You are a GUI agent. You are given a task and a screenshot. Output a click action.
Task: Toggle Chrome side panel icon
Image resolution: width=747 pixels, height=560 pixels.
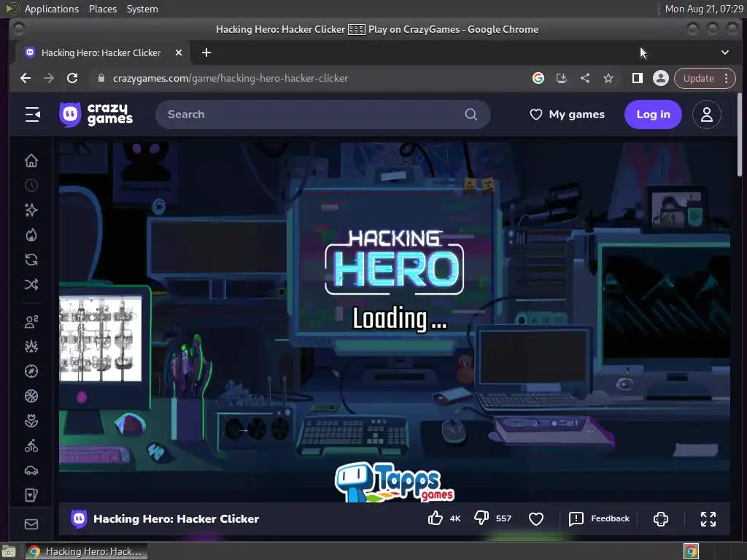click(637, 78)
